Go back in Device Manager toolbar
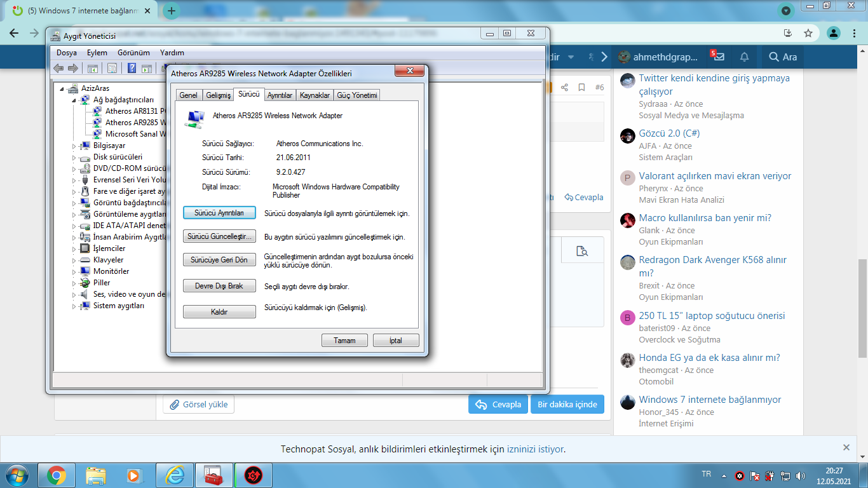Image resolution: width=868 pixels, height=488 pixels. click(x=58, y=68)
